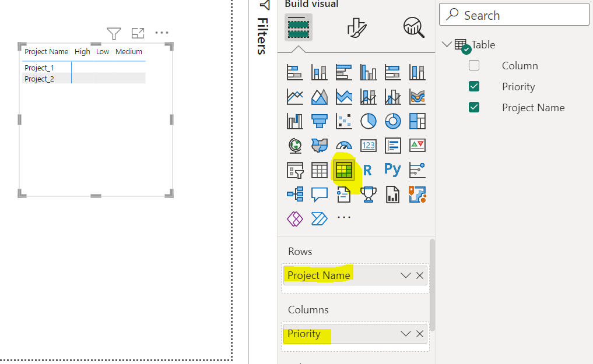Select the waterfall chart visual

coord(294,121)
